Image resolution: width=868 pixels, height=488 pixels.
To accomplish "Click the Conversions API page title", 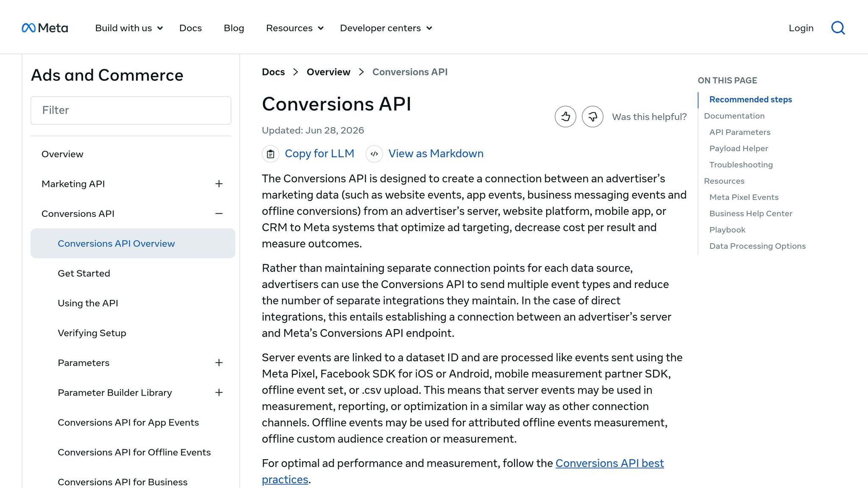I will pyautogui.click(x=337, y=104).
